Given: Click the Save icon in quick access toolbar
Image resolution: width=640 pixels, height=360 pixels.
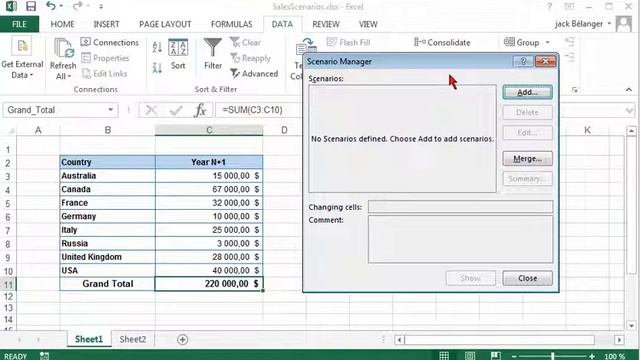Looking at the screenshot, I should click(31, 6).
